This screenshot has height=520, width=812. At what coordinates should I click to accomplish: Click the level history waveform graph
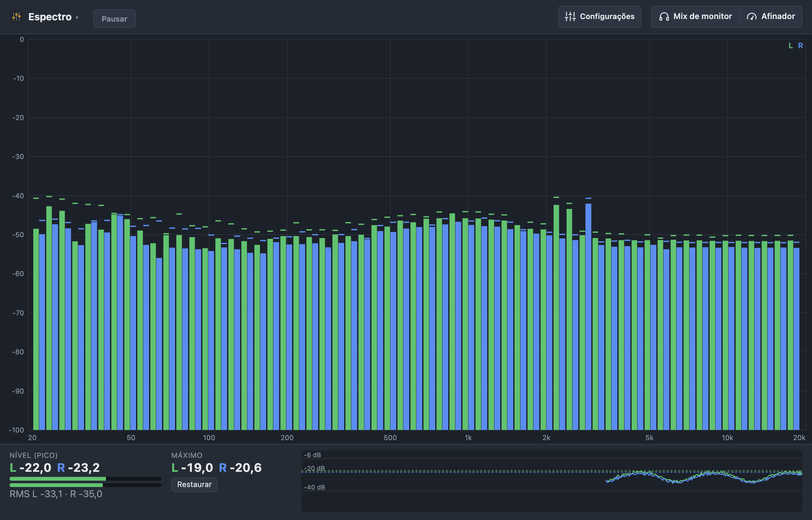tap(552, 481)
